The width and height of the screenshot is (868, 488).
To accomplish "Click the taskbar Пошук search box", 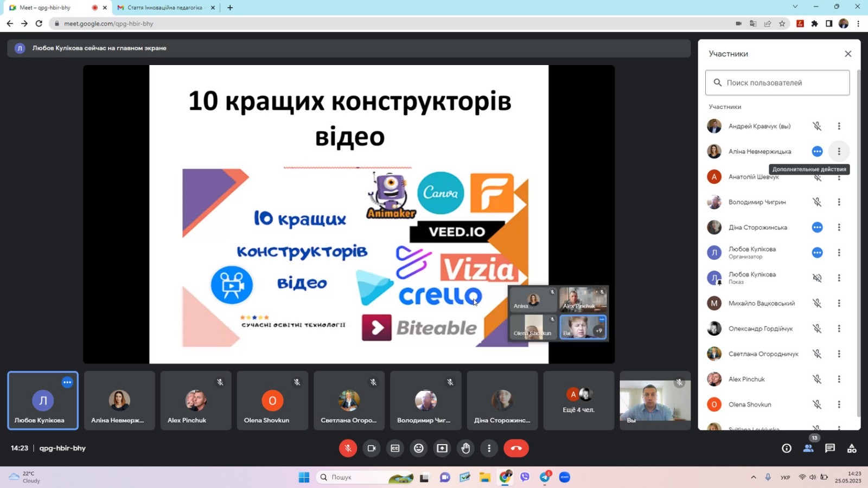I will click(365, 477).
